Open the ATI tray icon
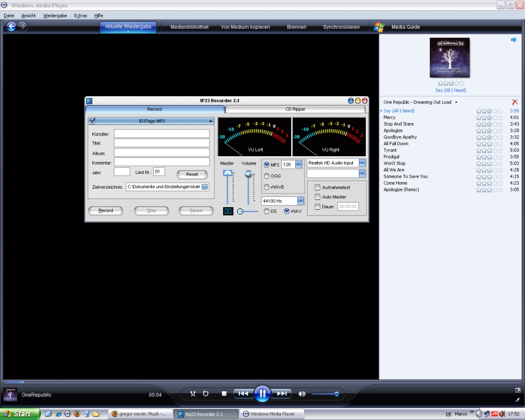 495,414
